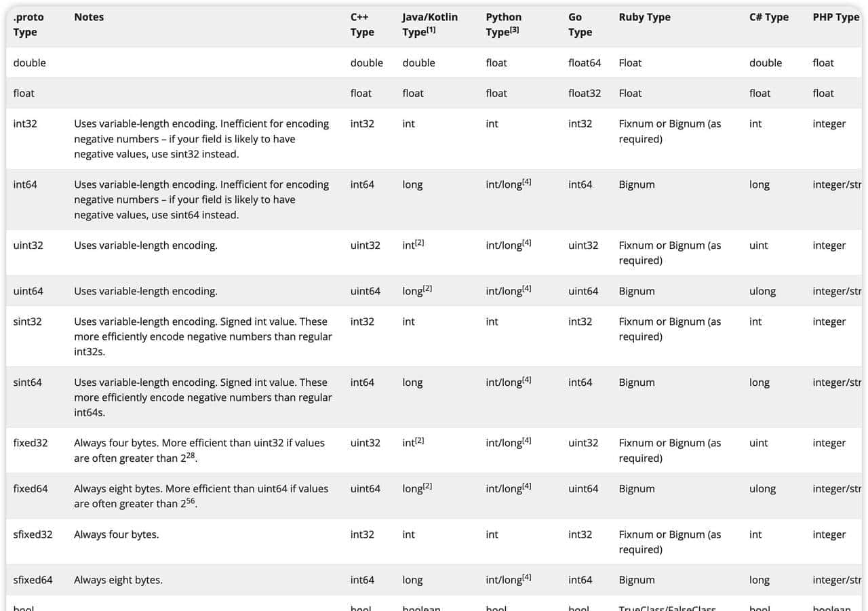Click the "PHP Type" column header
Screen dimensions: 868x611
835,17
